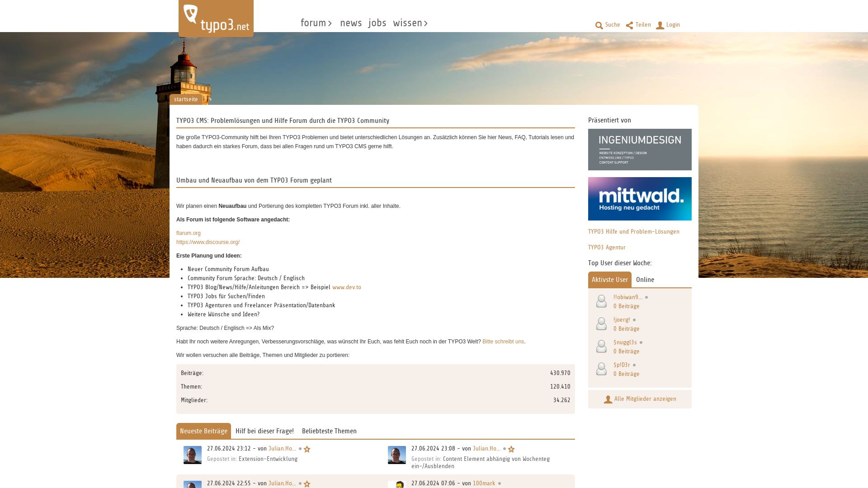Select the startseite breadcrumb tab

(186, 99)
